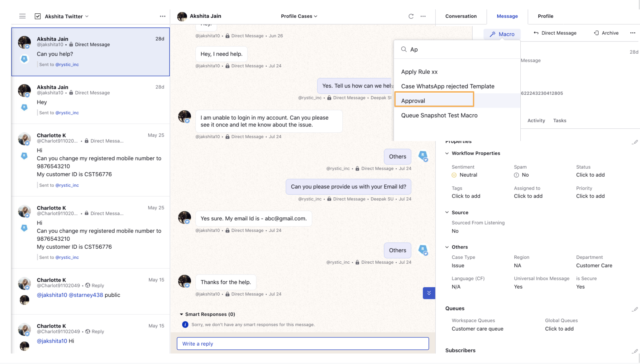Image resolution: width=640 pixels, height=364 pixels.
Task: Collapse the Workflow Properties section
Action: [x=447, y=153]
